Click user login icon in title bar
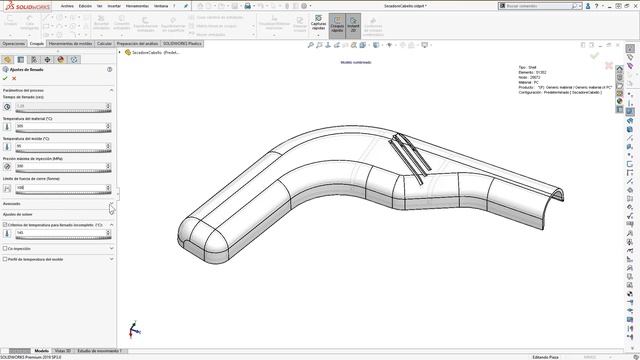 [x=588, y=6]
